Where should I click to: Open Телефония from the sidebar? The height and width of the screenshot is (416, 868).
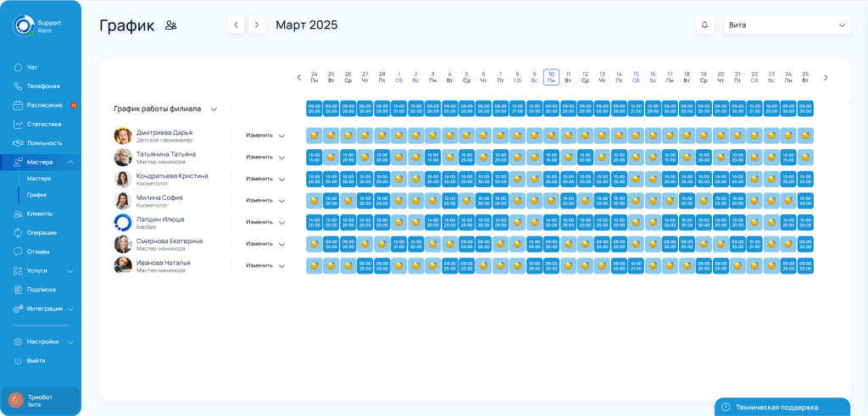coord(42,86)
